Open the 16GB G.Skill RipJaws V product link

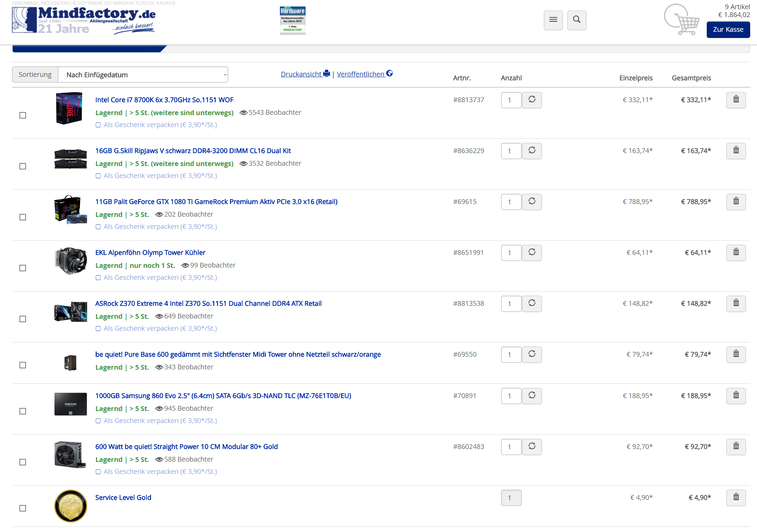click(x=193, y=151)
